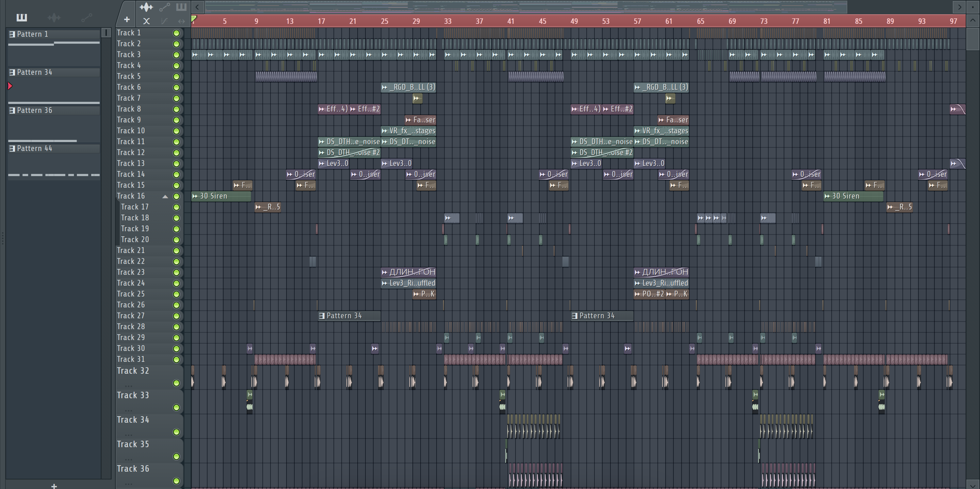Click the piano icon of Pattern 44
Image resolution: width=980 pixels, height=489 pixels.
click(x=12, y=148)
